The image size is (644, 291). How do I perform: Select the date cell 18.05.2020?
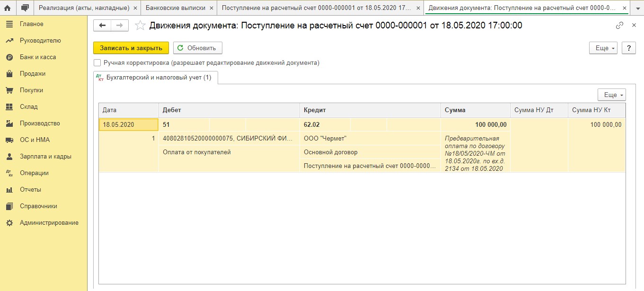pyautogui.click(x=128, y=125)
